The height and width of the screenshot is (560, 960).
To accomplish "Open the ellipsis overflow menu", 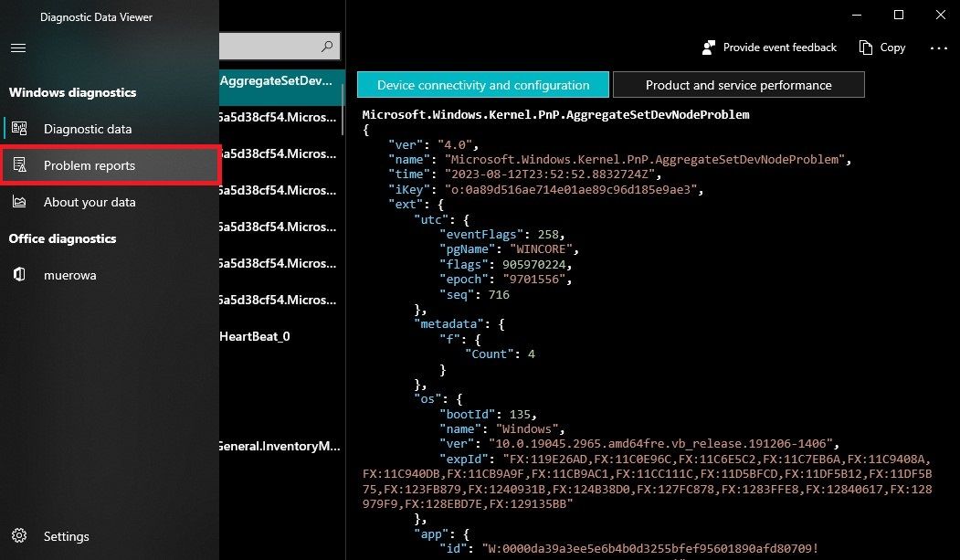I will [x=939, y=48].
